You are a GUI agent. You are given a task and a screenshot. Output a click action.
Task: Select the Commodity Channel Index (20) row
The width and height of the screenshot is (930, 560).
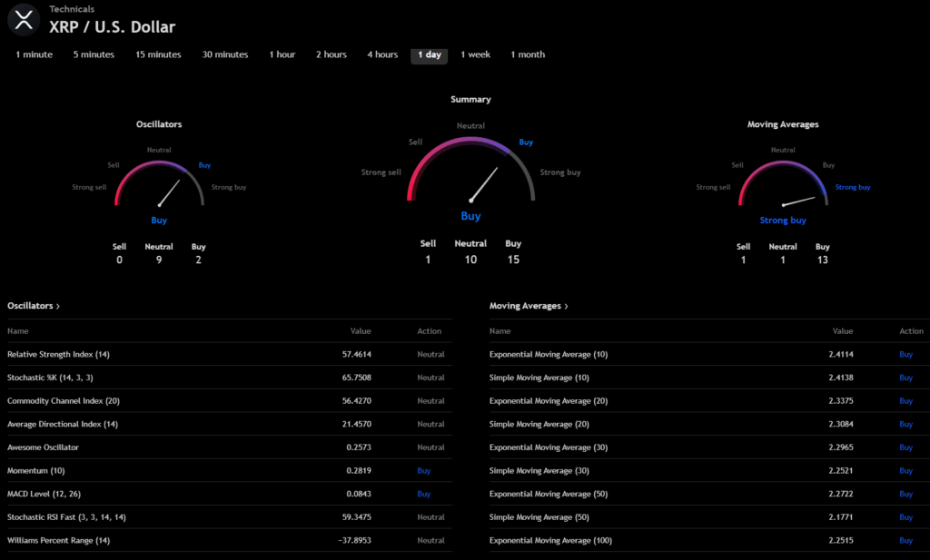tap(230, 400)
